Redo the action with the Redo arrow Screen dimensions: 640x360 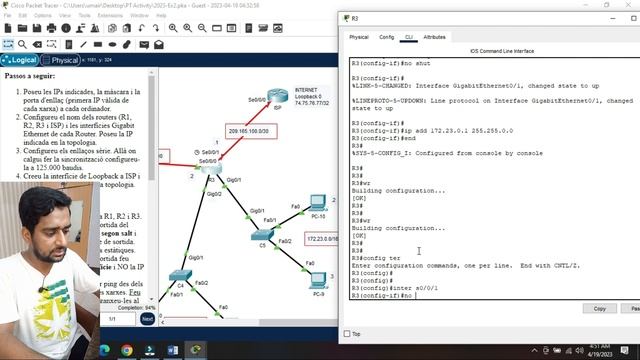pyautogui.click(x=156, y=28)
